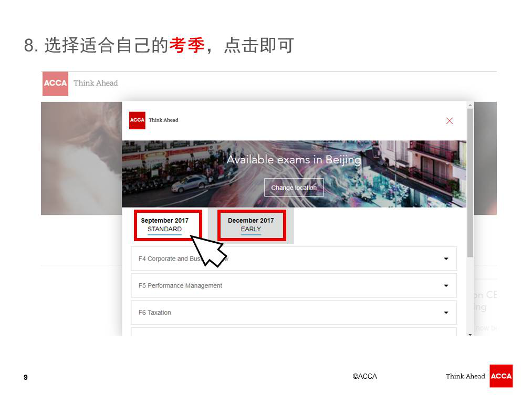The image size is (532, 403).
Task: Click the red X to close the exams dialog
Action: 450,120
